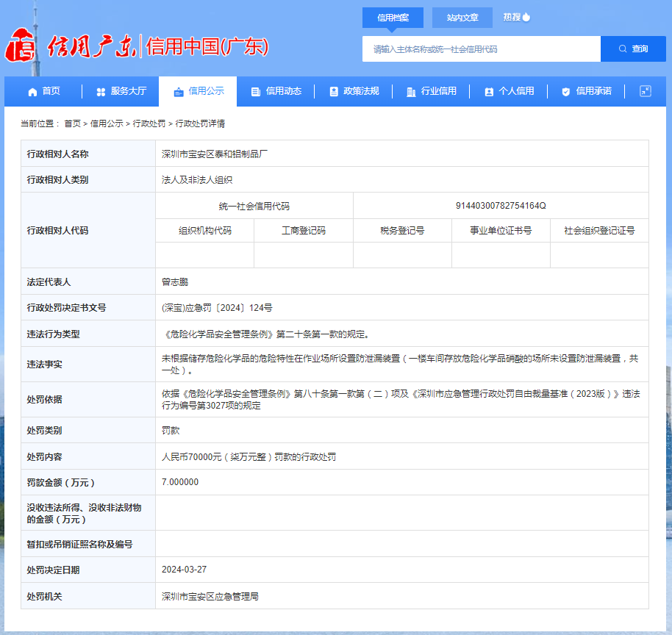Open 政策法规 in the navigation bar
Viewport: 672px width, 635px height.
pos(354,91)
